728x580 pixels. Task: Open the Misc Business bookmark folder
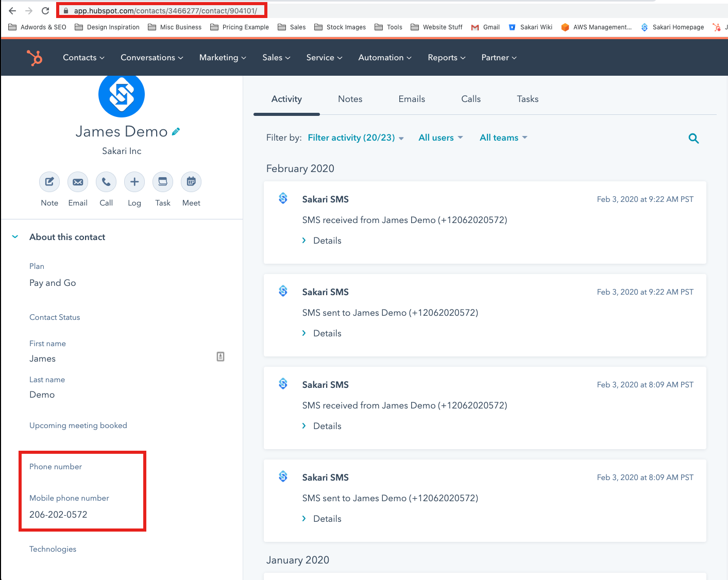[175, 27]
